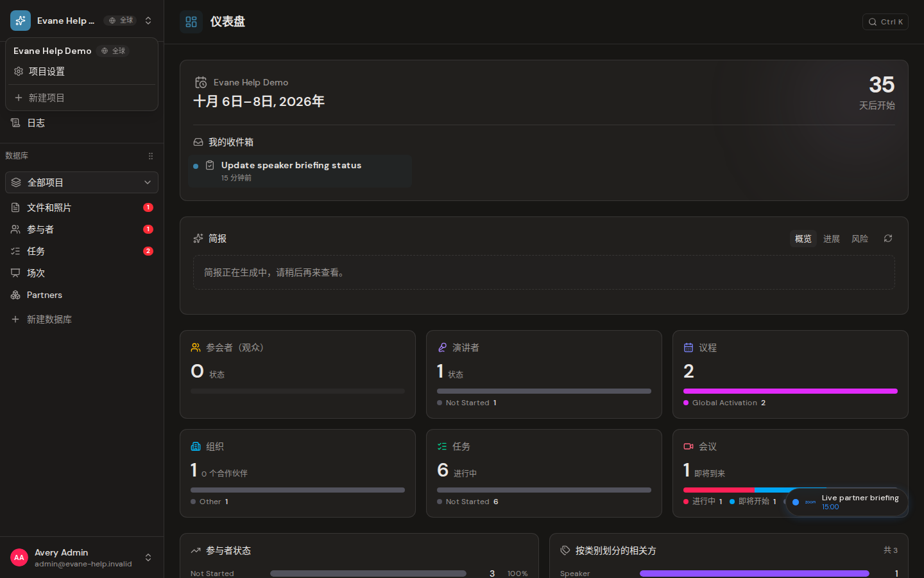
Task: Click clipboard icon on speaker briefing item
Action: [x=210, y=165]
